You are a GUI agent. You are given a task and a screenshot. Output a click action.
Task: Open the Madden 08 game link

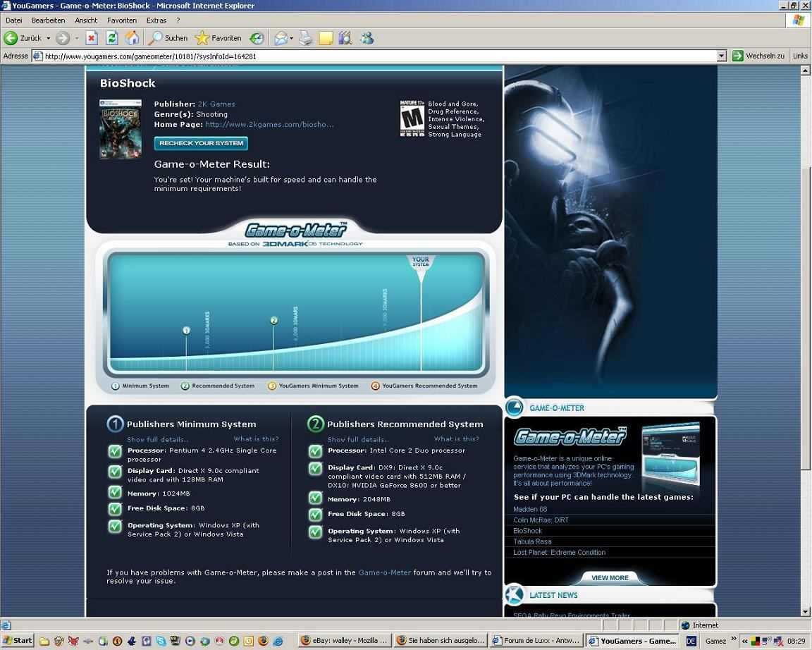tap(530, 509)
